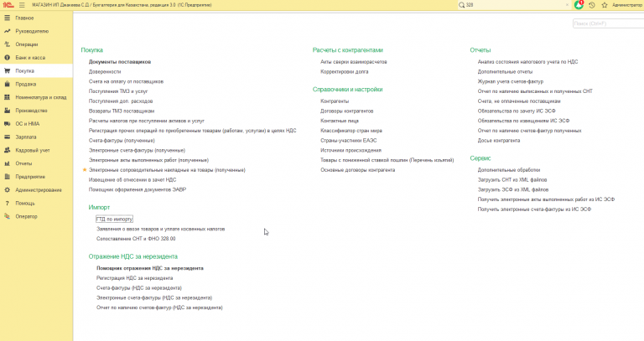The width and height of the screenshot is (644, 341).
Task: Open Помощник оформления документов ЭАВР
Action: 138,189
